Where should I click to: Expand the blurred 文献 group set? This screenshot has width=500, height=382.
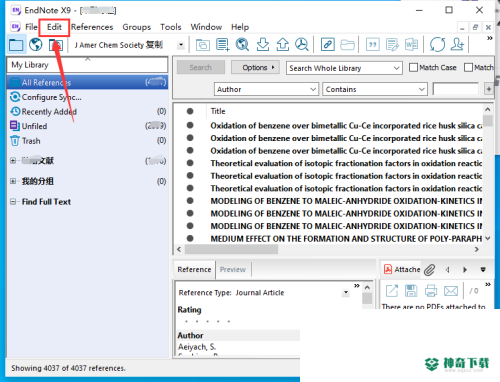pos(13,160)
